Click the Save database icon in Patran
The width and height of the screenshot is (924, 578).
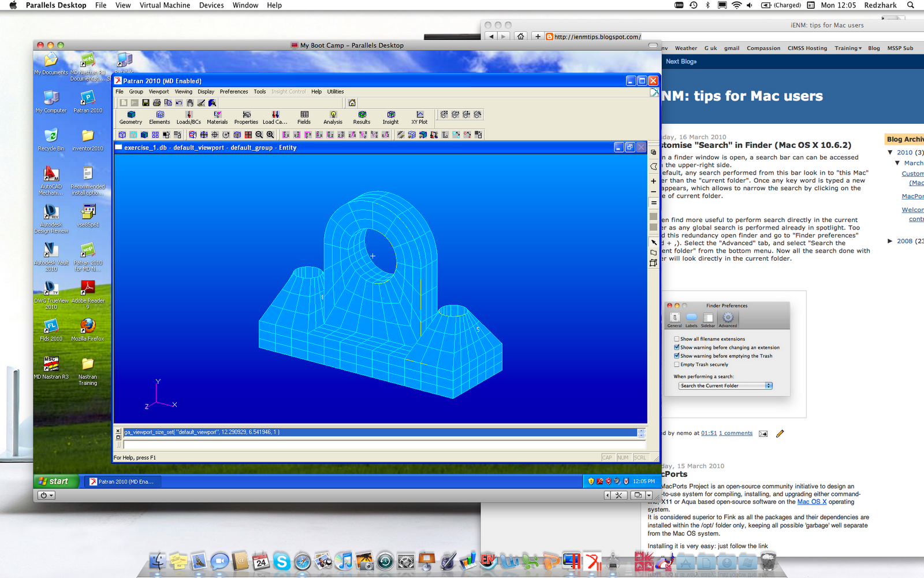pyautogui.click(x=146, y=102)
